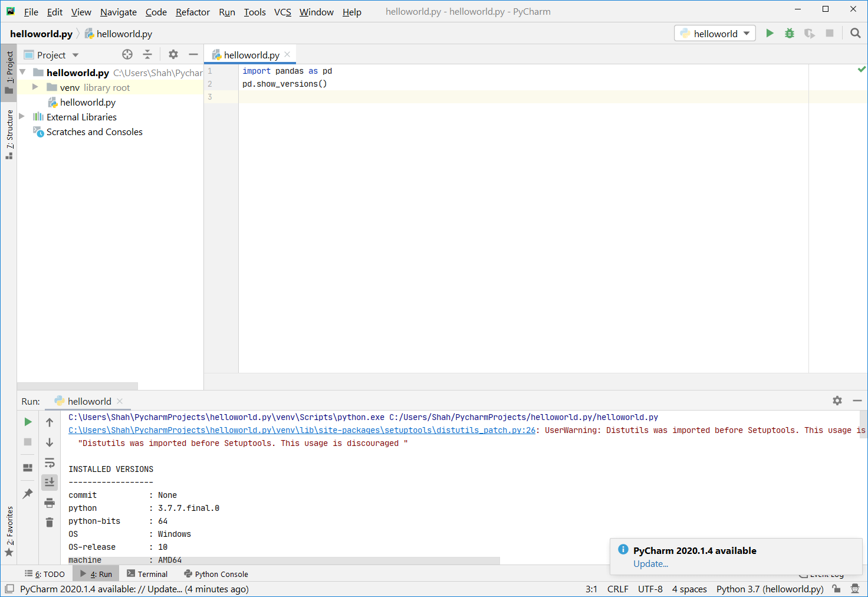
Task: Start debugging with the bug icon
Action: click(x=790, y=34)
